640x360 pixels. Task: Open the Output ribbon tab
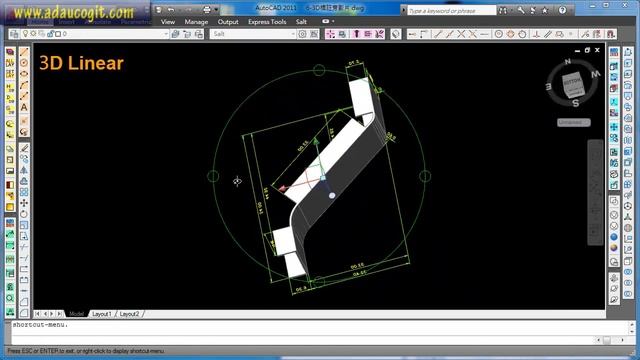(x=228, y=22)
